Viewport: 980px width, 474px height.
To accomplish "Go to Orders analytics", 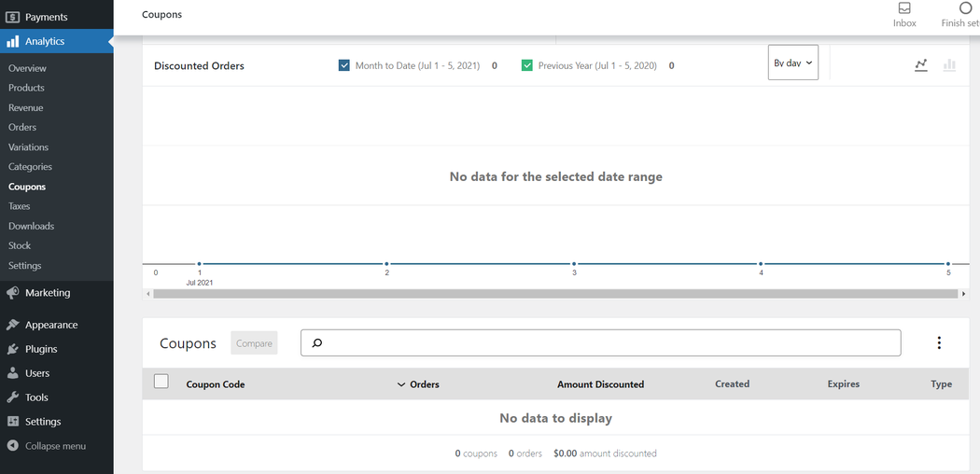I will point(22,128).
